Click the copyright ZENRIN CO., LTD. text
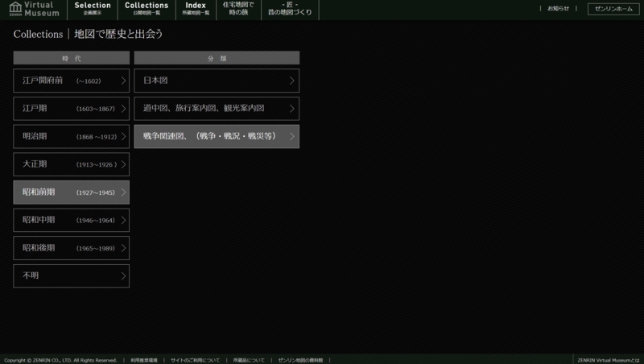This screenshot has height=364, width=644. tap(60, 360)
